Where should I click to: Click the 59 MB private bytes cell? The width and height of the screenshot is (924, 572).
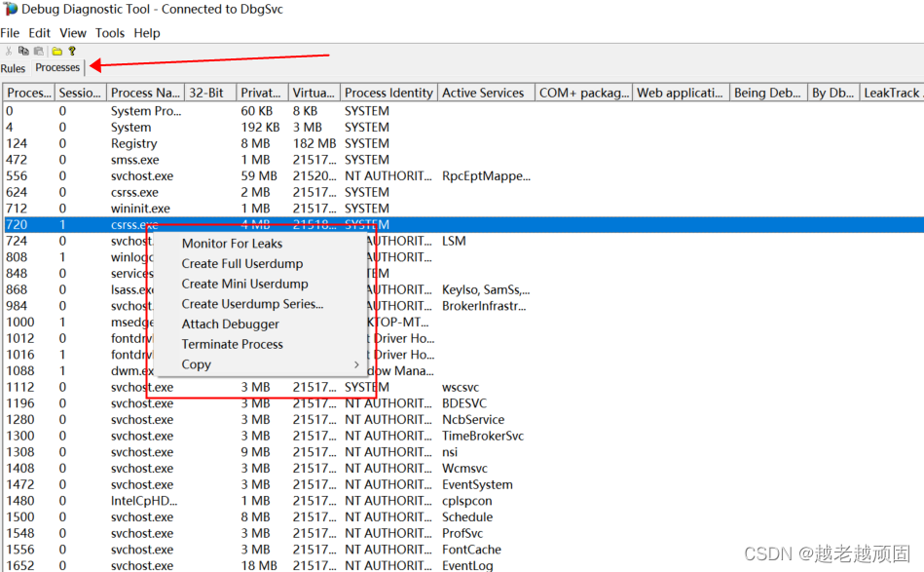(x=259, y=175)
